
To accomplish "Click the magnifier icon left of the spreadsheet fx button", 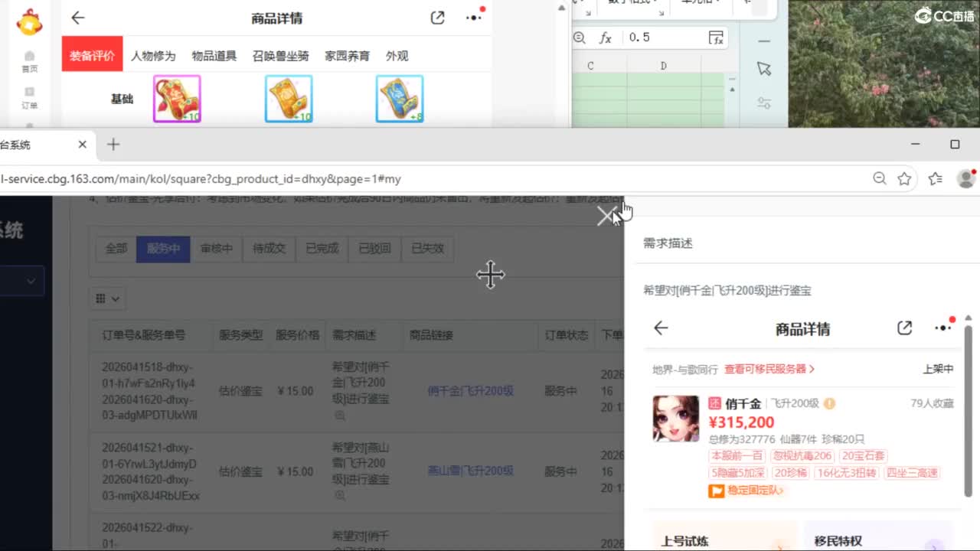I will 580,37.
